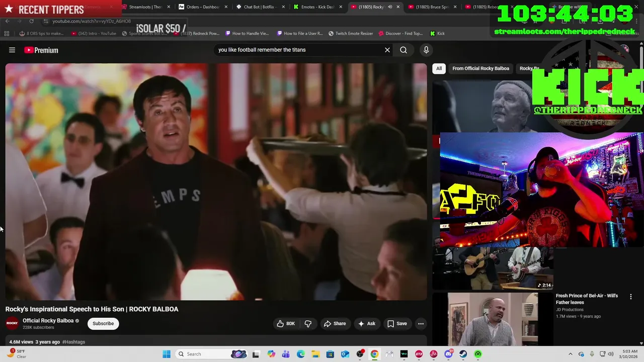Screen dimensions: 644x362
Task: Open options for the Fresh Prince video
Action: (631, 297)
